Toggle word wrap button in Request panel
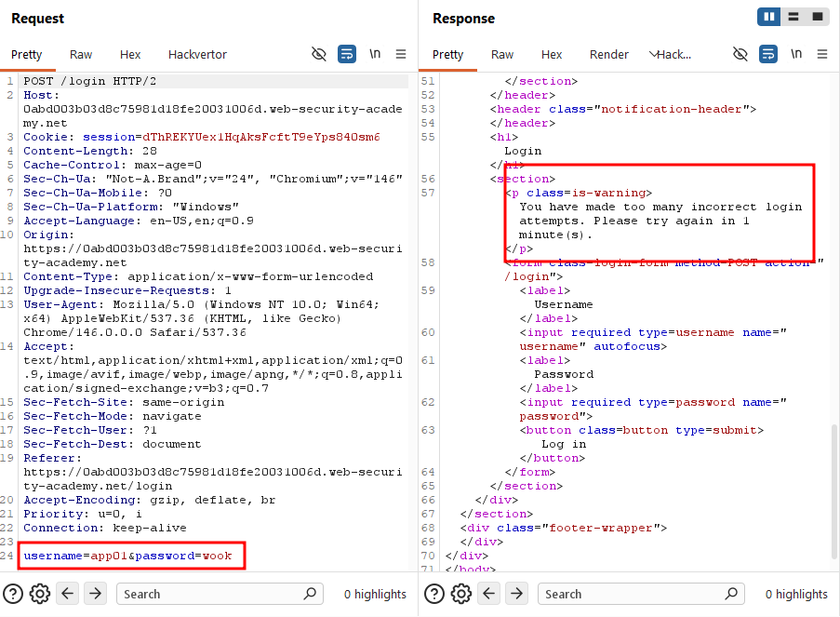 pyautogui.click(x=347, y=54)
